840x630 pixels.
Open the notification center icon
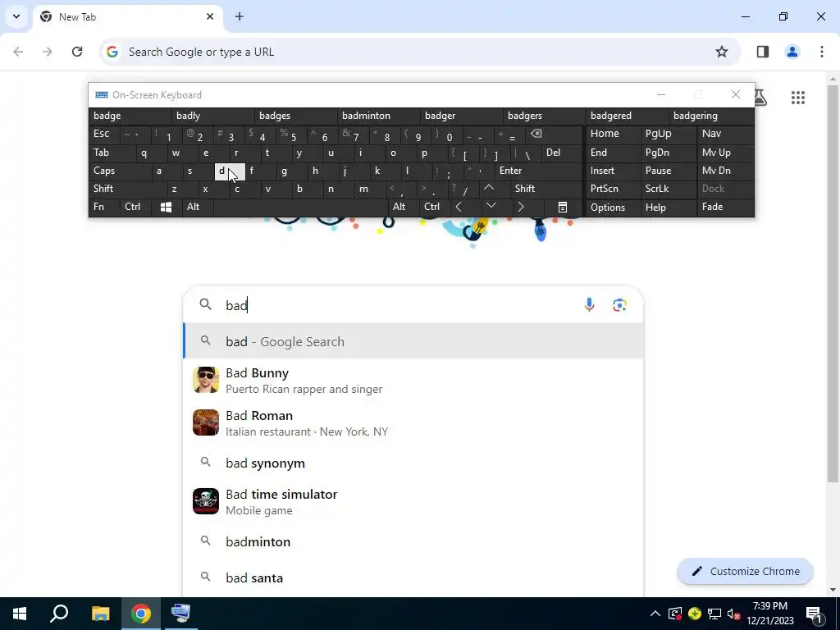tap(815, 614)
